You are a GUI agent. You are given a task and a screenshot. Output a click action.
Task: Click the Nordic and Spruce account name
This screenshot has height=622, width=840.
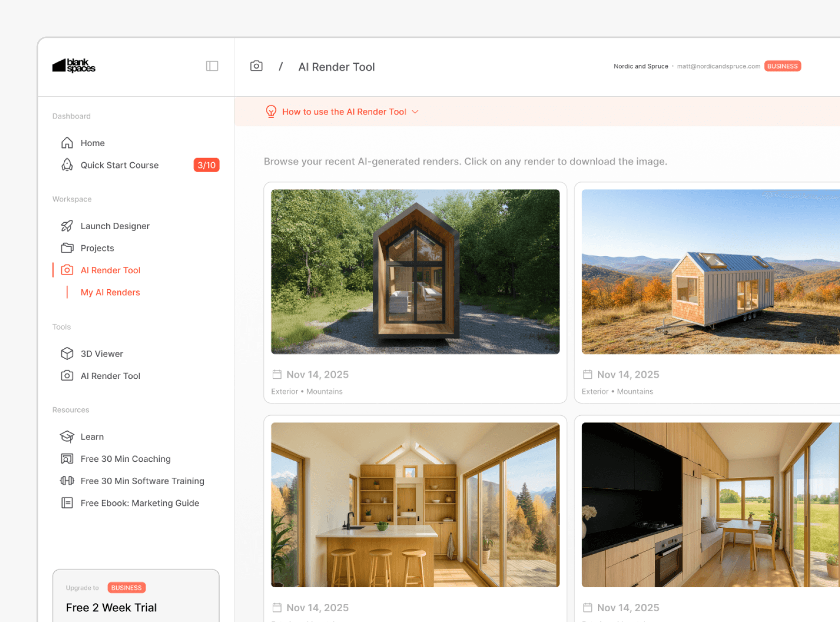click(640, 66)
